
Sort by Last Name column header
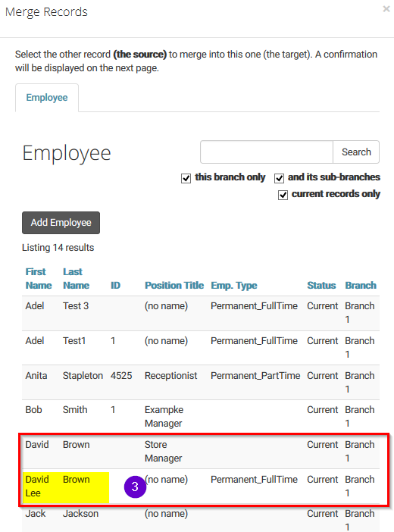76,279
